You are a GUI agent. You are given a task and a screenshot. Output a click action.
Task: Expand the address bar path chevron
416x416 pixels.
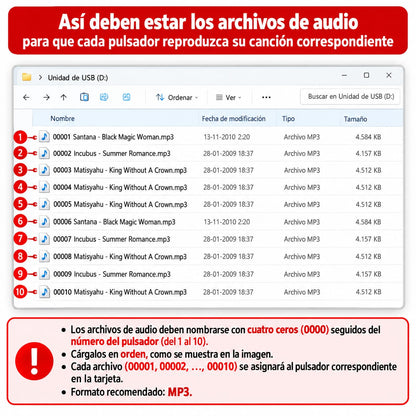coord(40,77)
